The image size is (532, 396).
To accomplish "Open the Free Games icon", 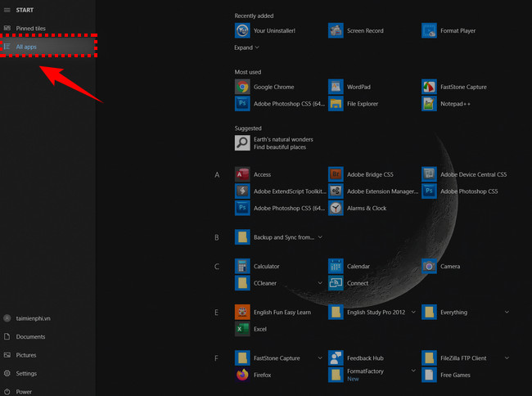I will click(429, 375).
